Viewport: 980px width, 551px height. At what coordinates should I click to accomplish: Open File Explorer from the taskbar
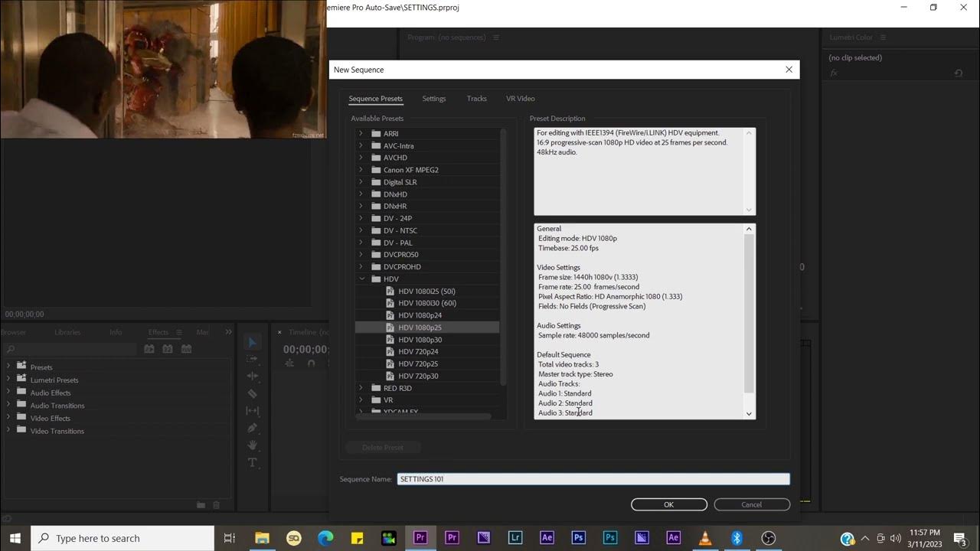pos(262,538)
